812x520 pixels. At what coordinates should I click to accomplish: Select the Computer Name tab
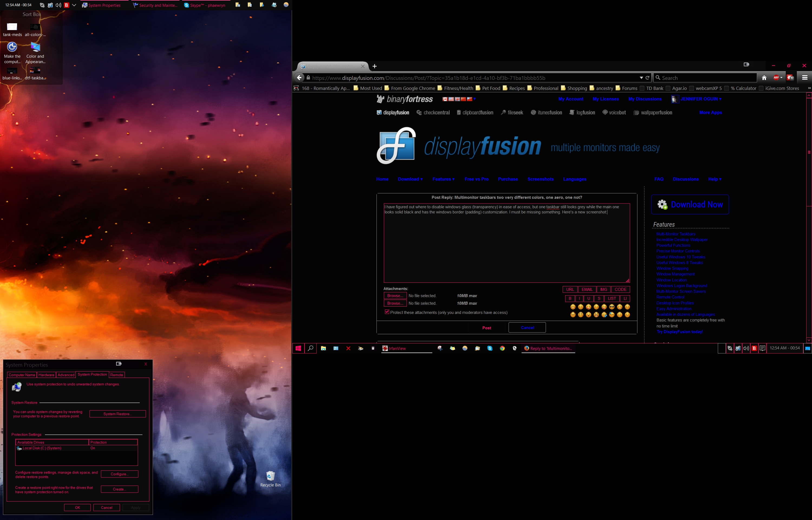coord(22,375)
